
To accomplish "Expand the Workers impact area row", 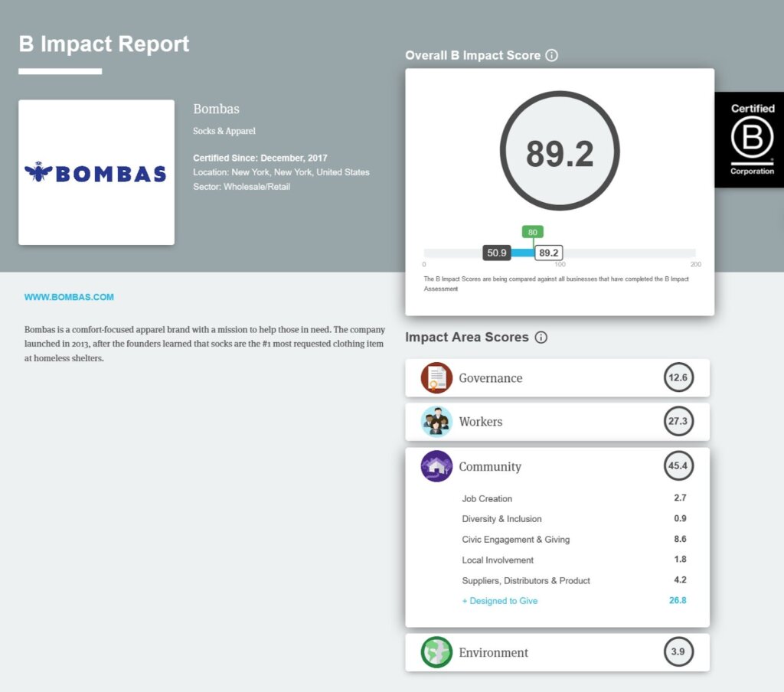I will coord(557,422).
